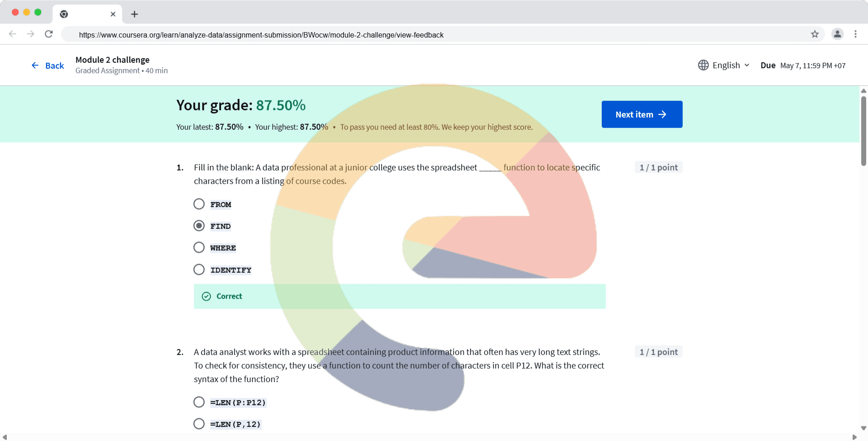Bookmark this page with star icon
Viewport: 868px width, 441px height.
(x=815, y=34)
